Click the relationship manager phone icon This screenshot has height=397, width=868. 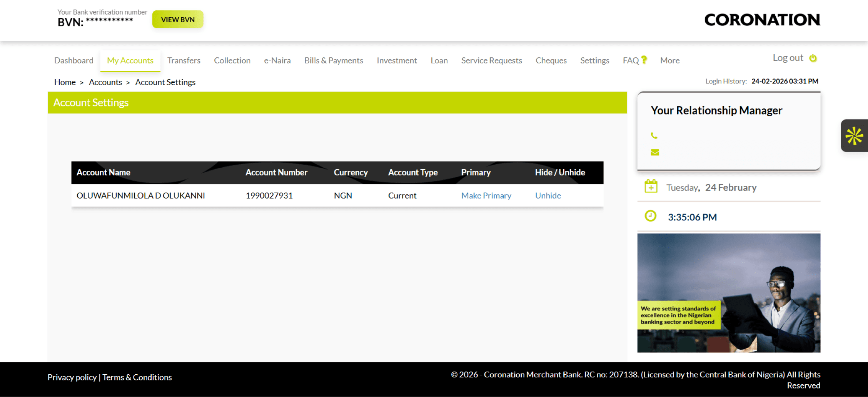click(x=654, y=135)
